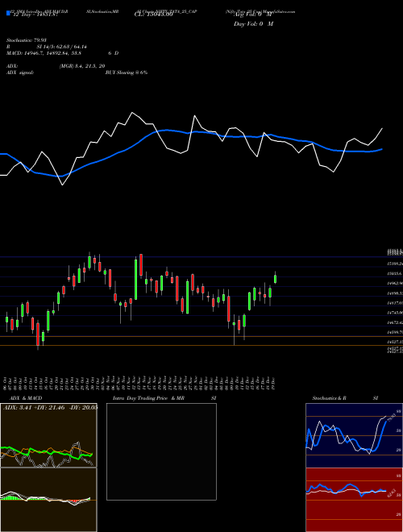Click the Avg Vol: 0 M label
The width and height of the screenshot is (403, 532).
pyautogui.click(x=253, y=15)
